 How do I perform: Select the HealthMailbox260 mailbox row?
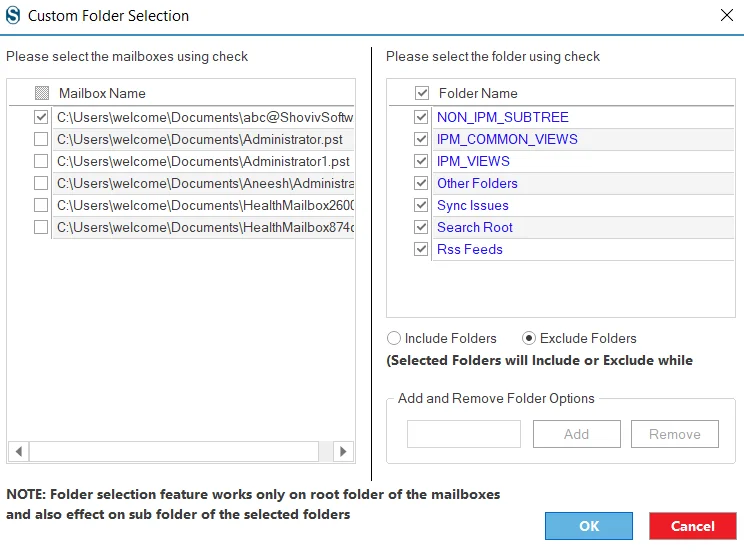(x=204, y=205)
